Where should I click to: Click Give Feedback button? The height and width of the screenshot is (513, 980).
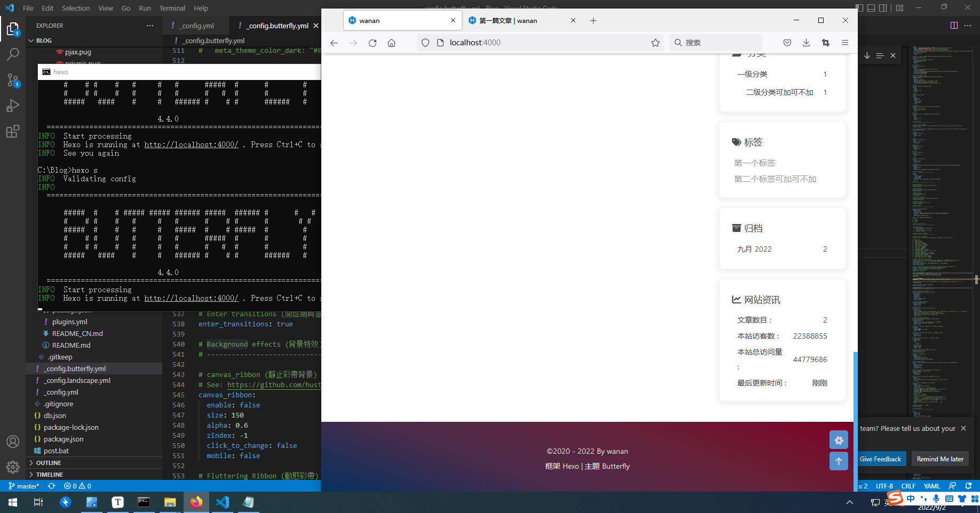[880, 459]
